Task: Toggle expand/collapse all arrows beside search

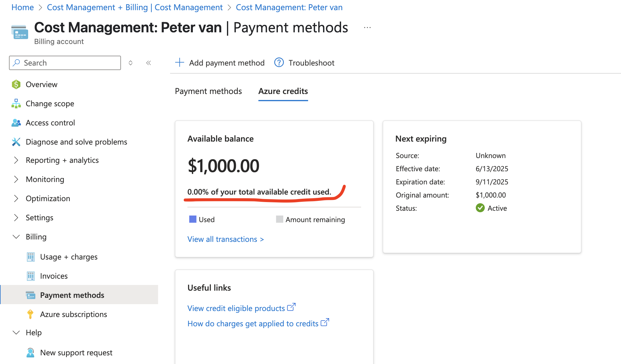Action: pos(131,63)
